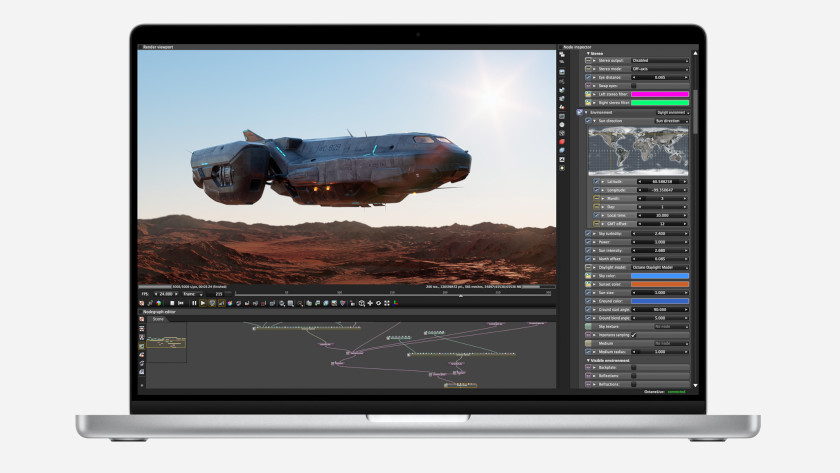Viewport: 840px width, 473px height.
Task: Click the bottom green-dot icon in inspector sidebar
Action: [562, 168]
